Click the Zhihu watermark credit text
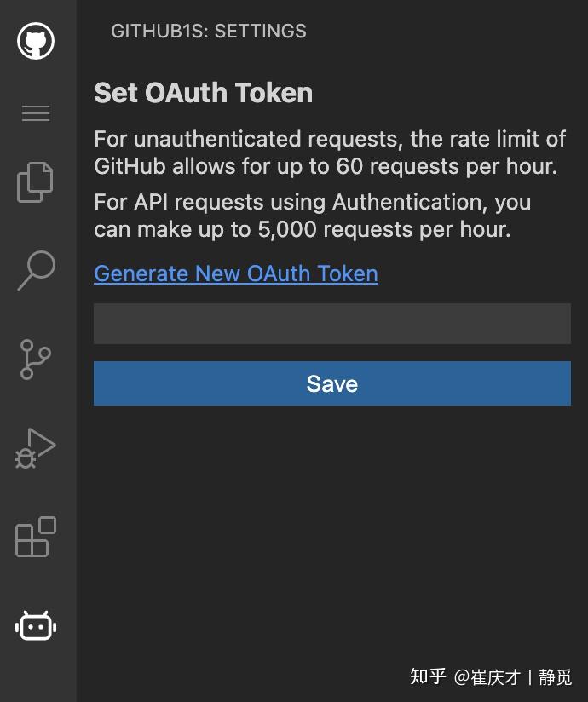588x702 pixels. pos(490,676)
